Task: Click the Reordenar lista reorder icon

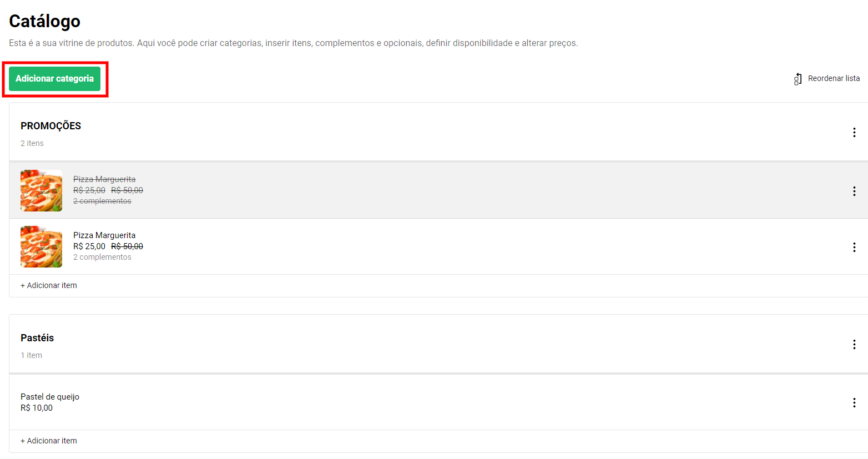Action: [x=798, y=79]
